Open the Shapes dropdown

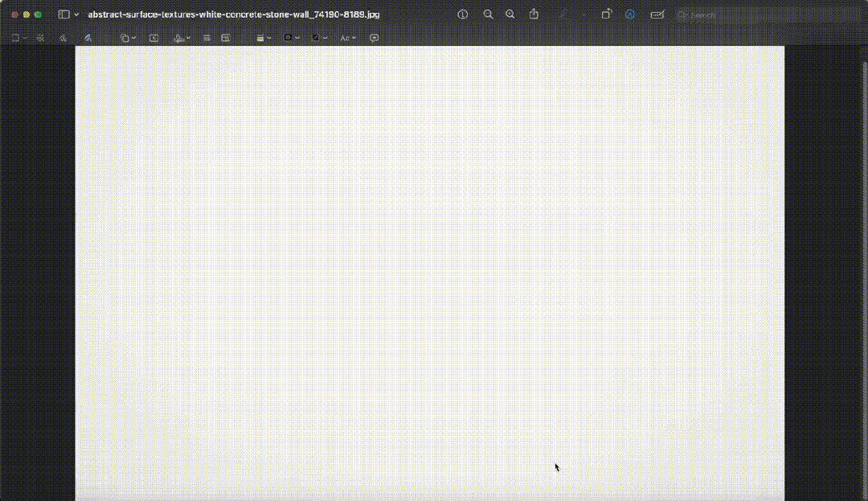(128, 38)
